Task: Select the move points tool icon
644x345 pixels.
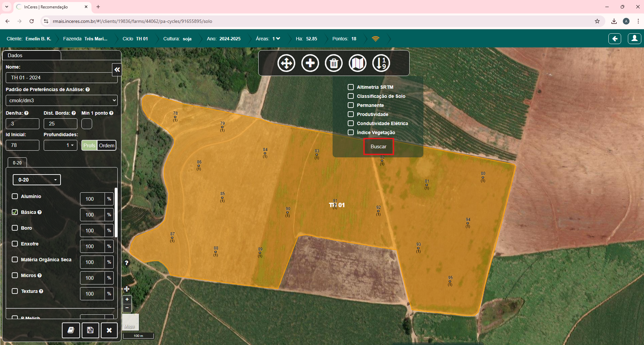Action: pos(286,63)
